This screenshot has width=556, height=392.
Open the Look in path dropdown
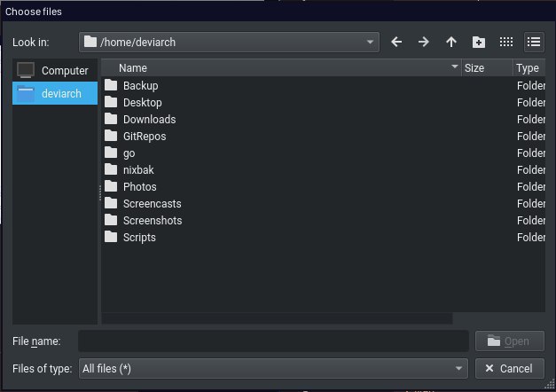229,43
